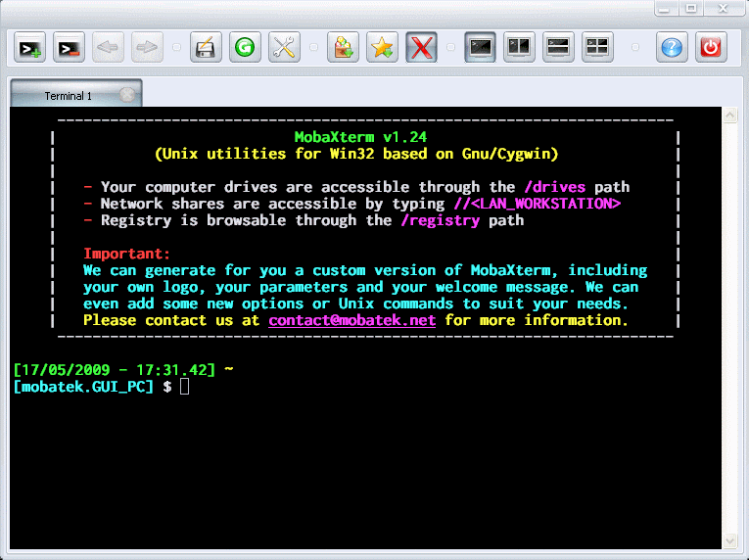Click the contact@mobatek.net link

point(352,321)
